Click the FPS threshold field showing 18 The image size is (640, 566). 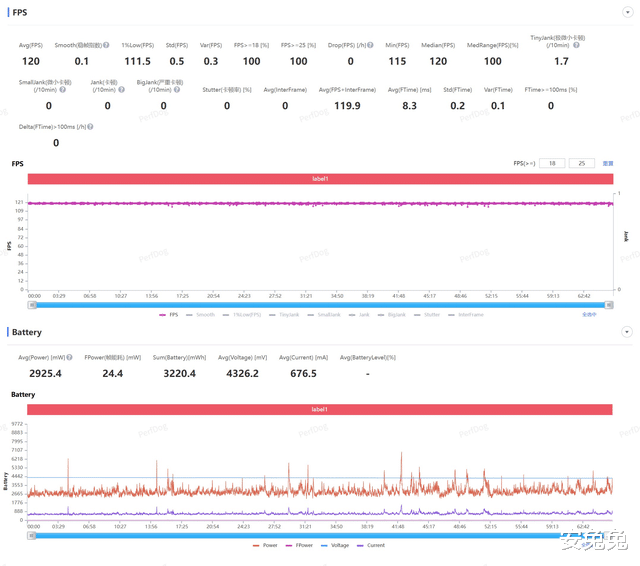pos(552,163)
